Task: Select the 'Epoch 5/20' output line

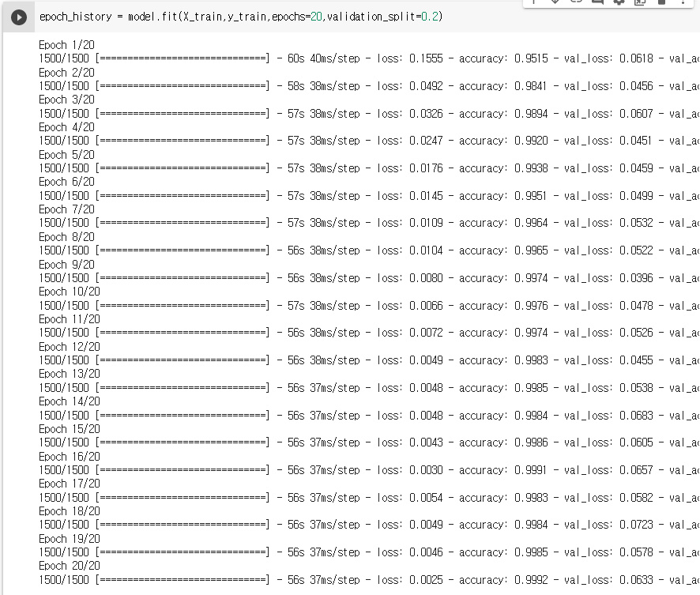Action: 66,155
